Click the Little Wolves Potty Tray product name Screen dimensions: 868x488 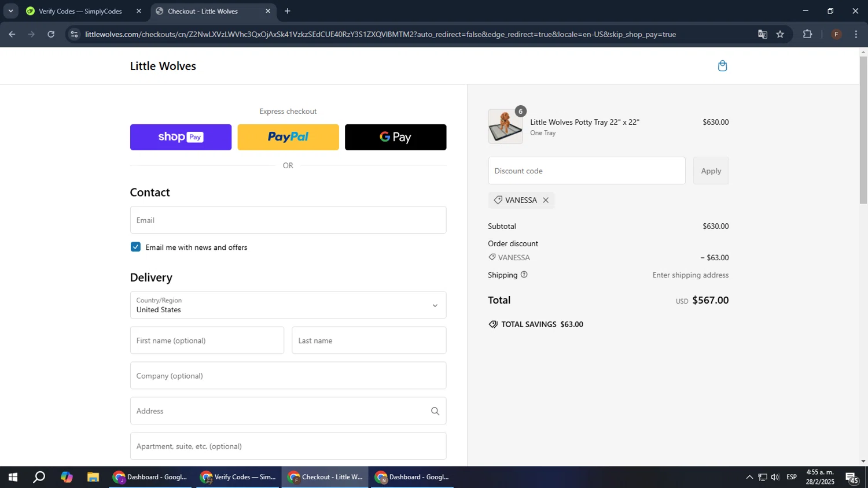584,122
